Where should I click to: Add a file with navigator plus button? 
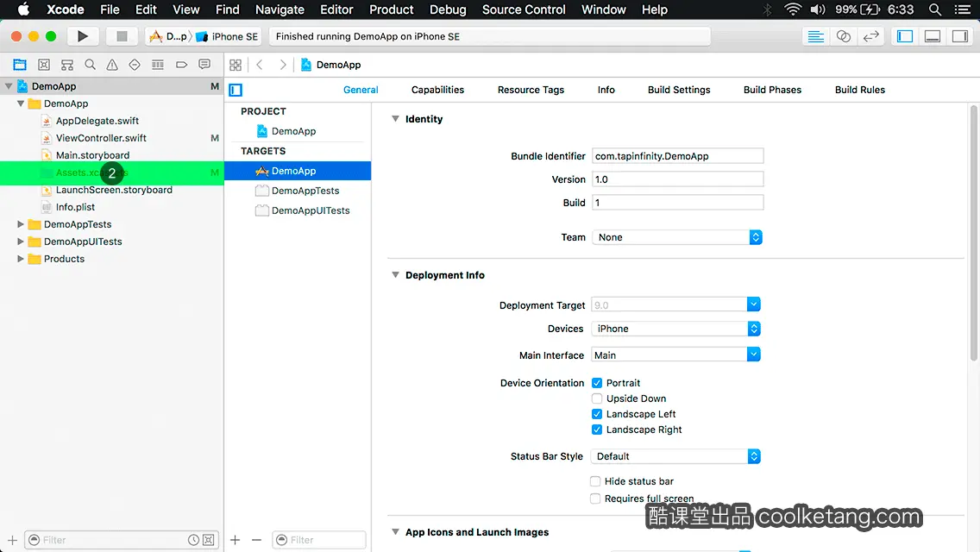coord(12,540)
